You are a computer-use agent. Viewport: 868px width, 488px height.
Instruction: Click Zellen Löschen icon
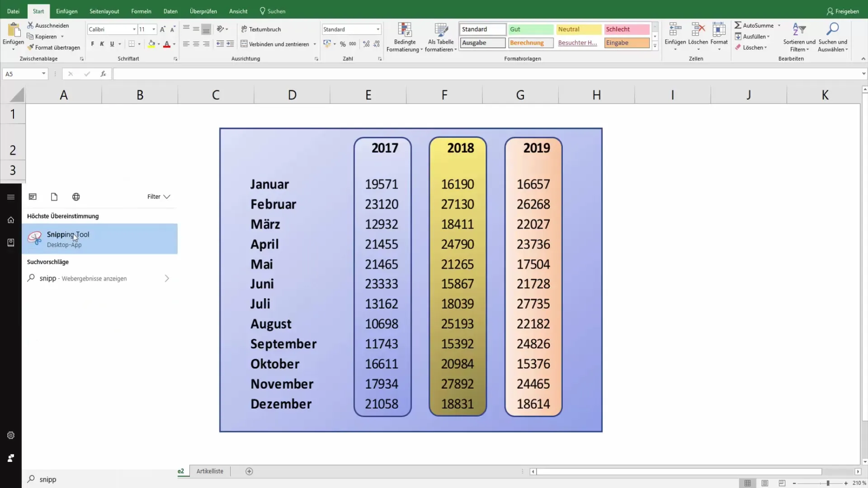(x=698, y=30)
